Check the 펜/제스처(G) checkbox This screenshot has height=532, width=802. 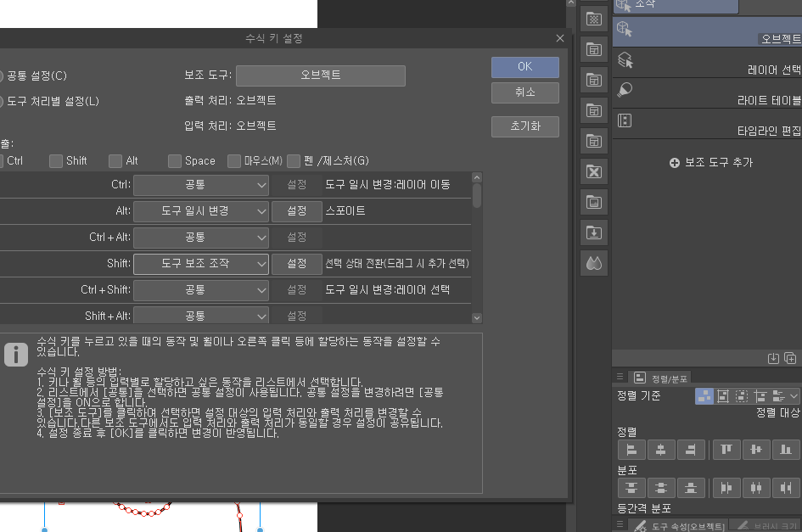click(294, 161)
